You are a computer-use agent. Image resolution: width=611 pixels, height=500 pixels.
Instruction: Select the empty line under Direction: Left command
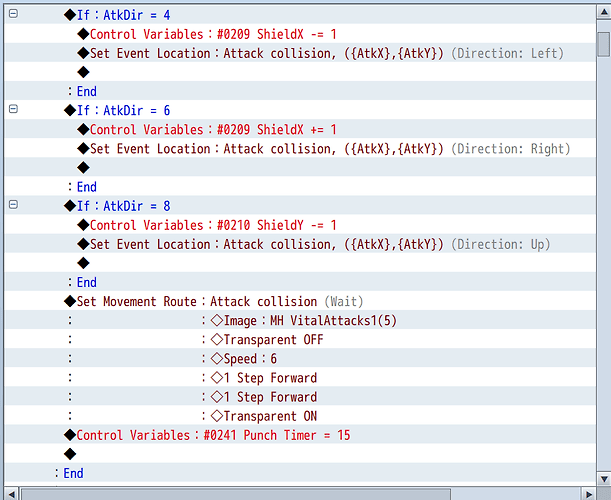click(x=300, y=72)
